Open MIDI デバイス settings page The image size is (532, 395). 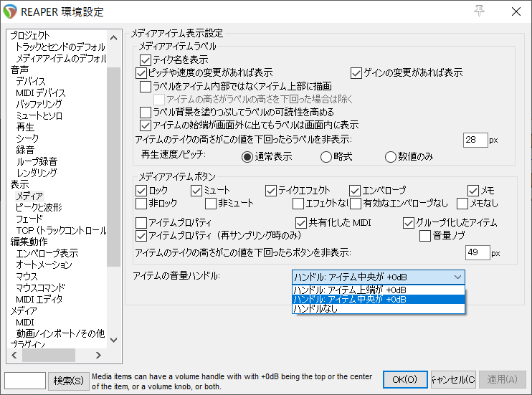[41, 93]
